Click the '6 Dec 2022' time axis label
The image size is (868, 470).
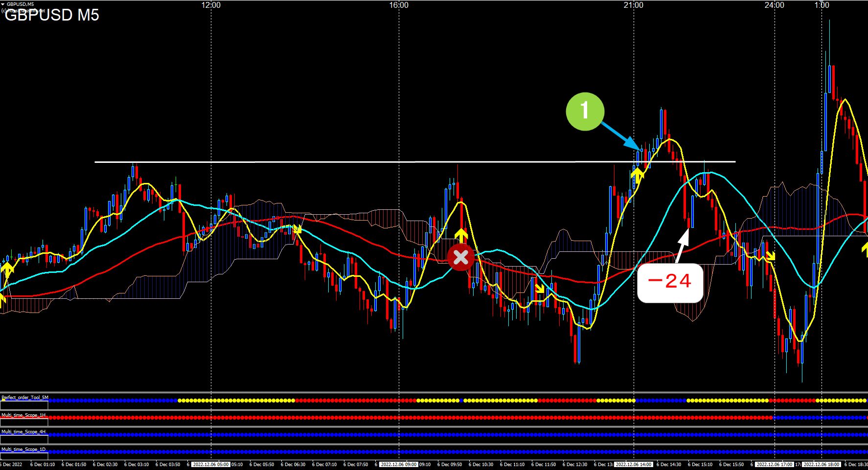point(11,465)
